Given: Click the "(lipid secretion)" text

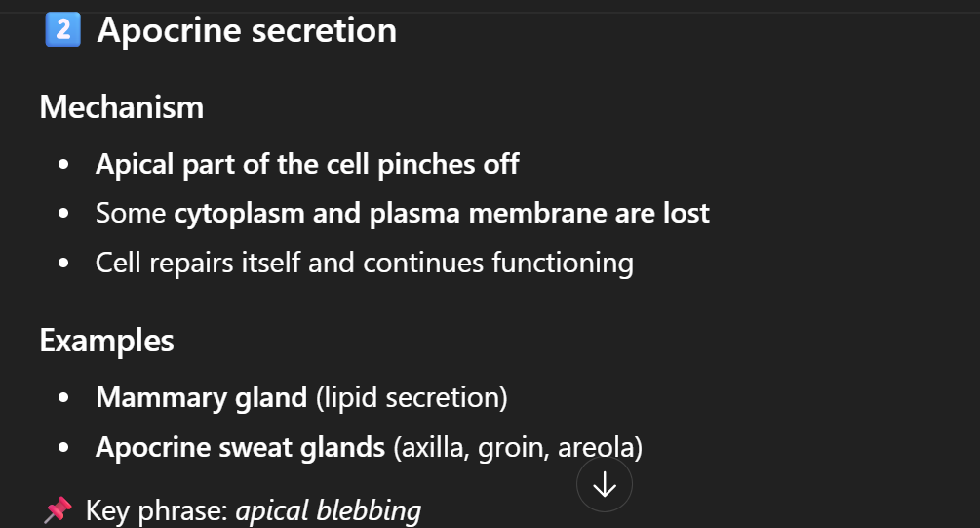Looking at the screenshot, I should click(412, 397).
